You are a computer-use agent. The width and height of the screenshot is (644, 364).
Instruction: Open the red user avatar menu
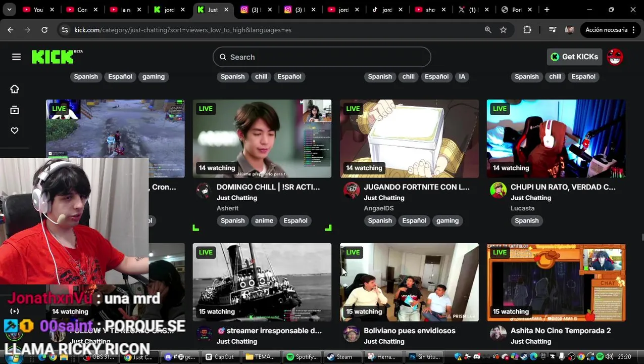[x=615, y=57]
